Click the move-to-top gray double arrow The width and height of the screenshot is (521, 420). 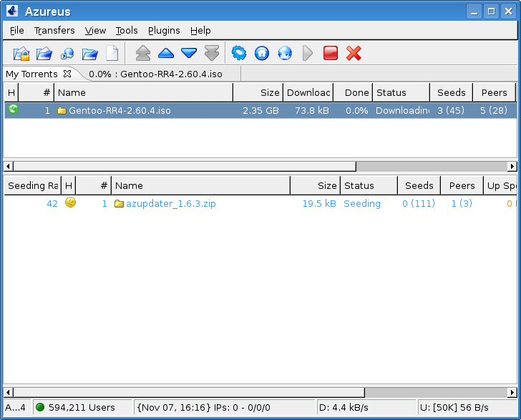tap(143, 53)
